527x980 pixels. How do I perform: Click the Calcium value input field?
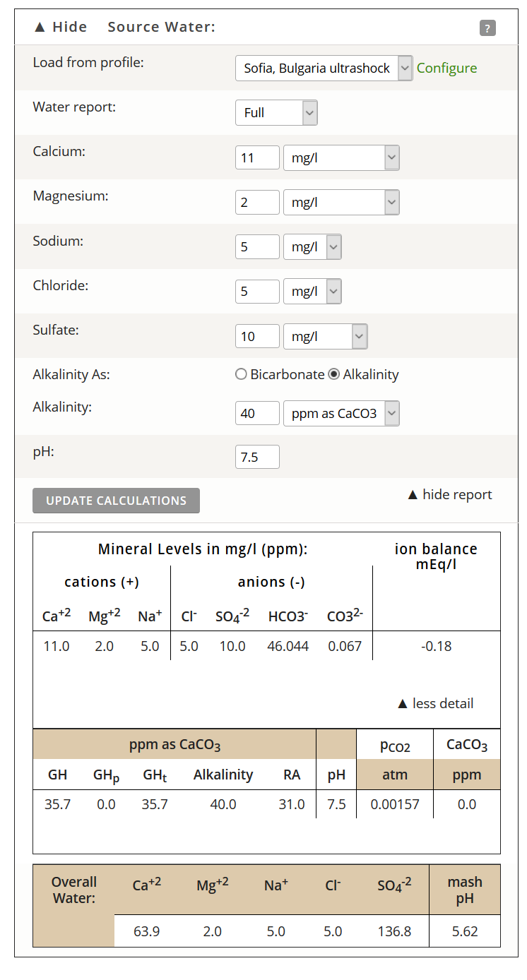(x=257, y=158)
